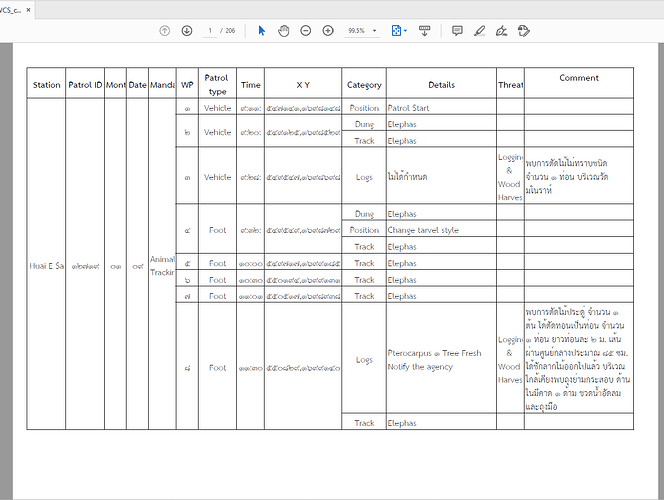Go to previous page with up arrow
This screenshot has width=664, height=500.
click(x=164, y=31)
